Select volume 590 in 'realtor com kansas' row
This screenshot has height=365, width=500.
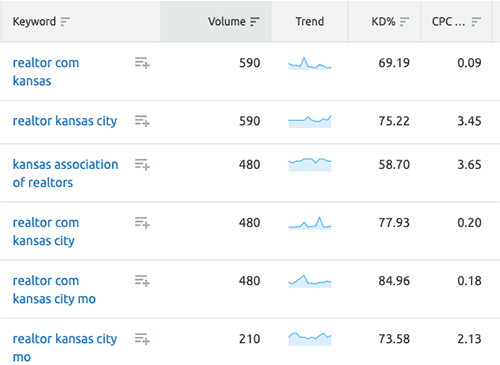click(x=249, y=63)
